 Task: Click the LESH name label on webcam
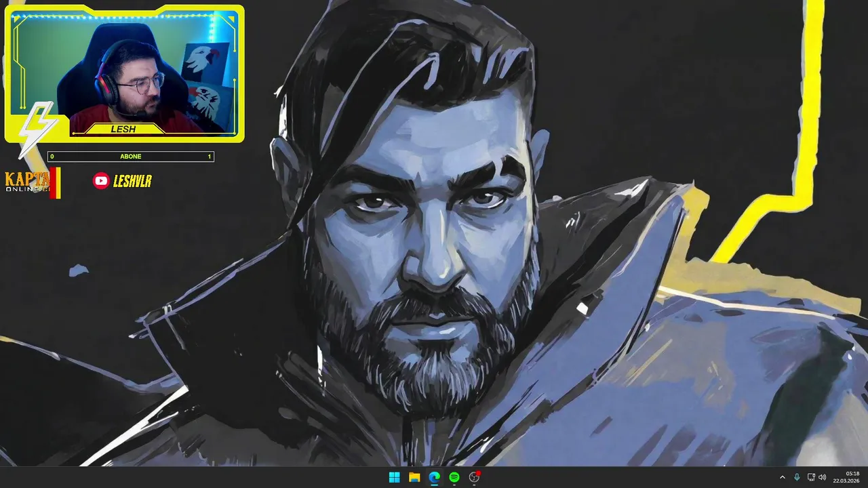123,129
